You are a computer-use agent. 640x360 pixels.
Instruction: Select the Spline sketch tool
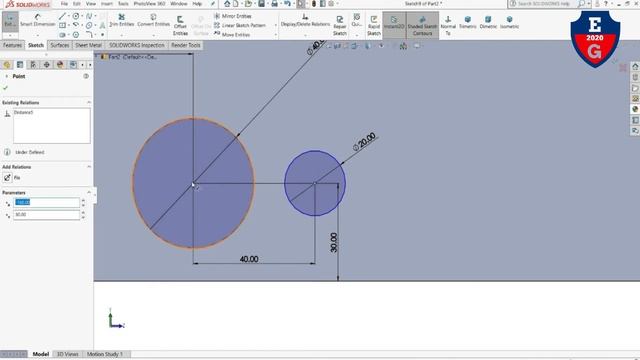click(x=89, y=16)
